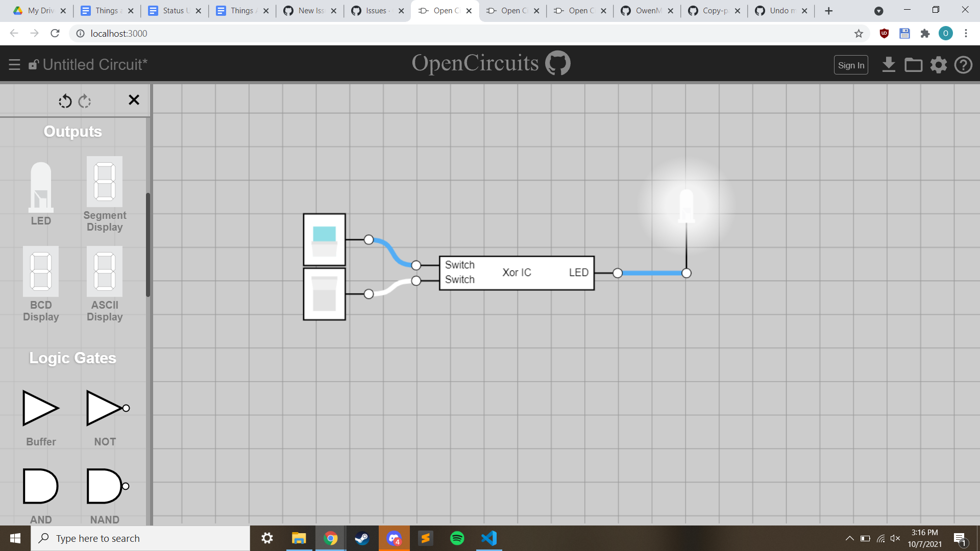This screenshot has height=551, width=980.
Task: Open the saved circuits folder panel
Action: point(914,65)
